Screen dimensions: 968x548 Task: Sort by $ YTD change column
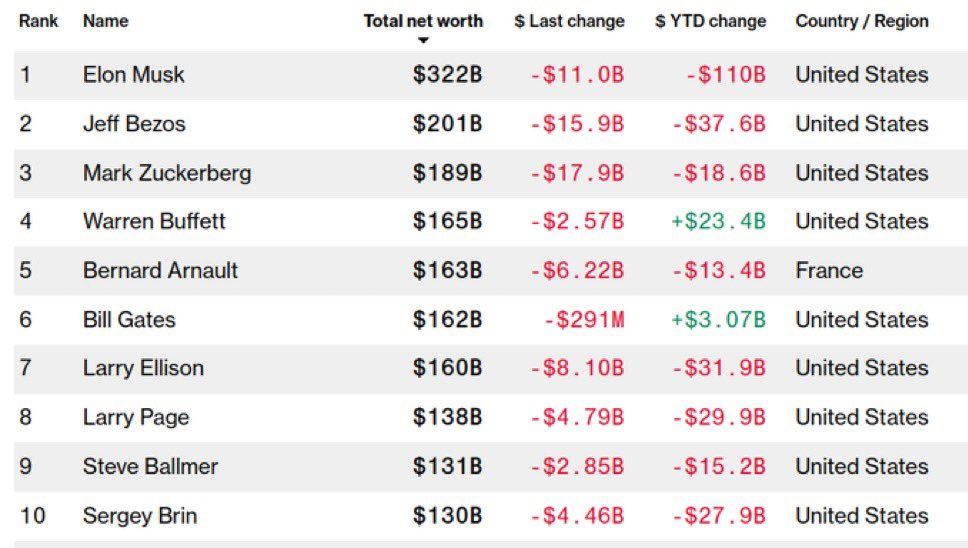coord(711,21)
